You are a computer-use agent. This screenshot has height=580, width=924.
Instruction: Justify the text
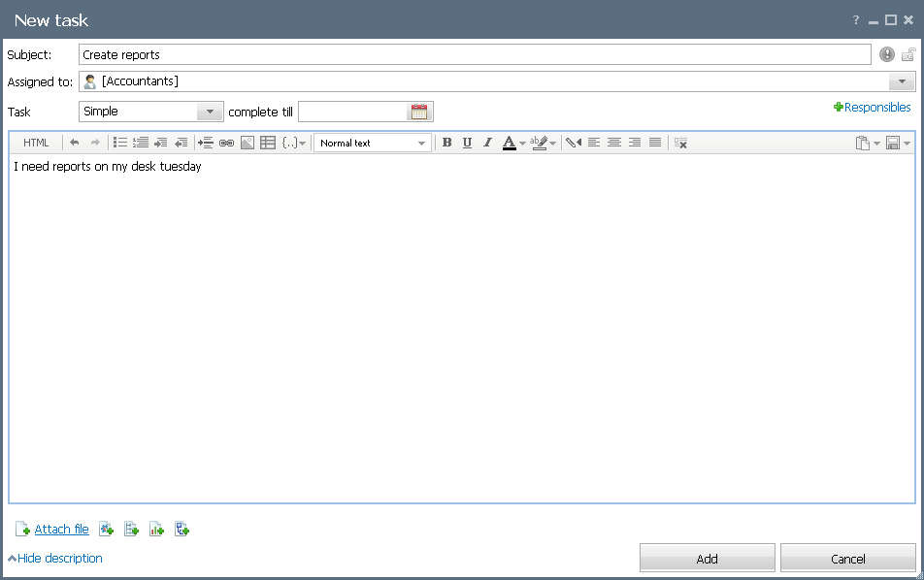coord(655,143)
